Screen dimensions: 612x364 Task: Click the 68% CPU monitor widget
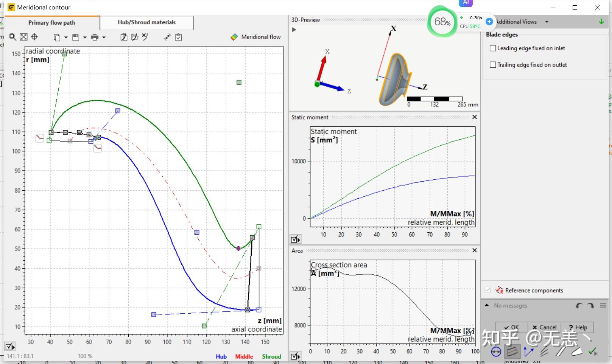(x=442, y=22)
